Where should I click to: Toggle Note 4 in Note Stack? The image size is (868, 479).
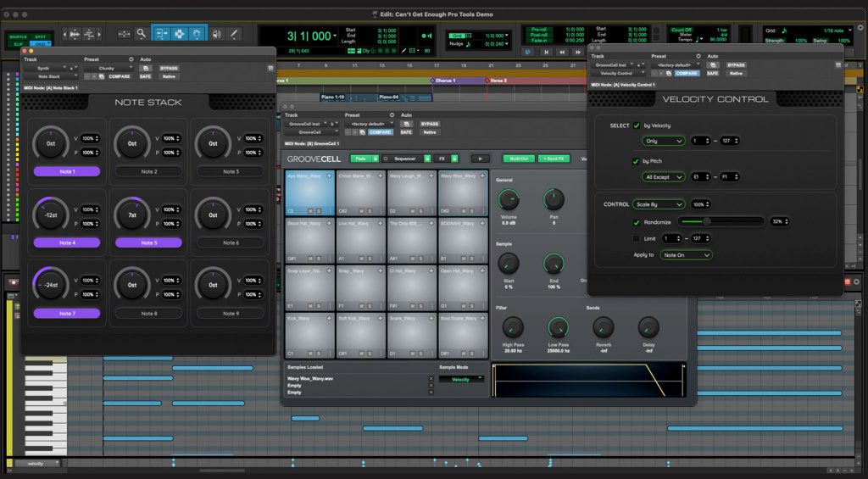point(67,242)
